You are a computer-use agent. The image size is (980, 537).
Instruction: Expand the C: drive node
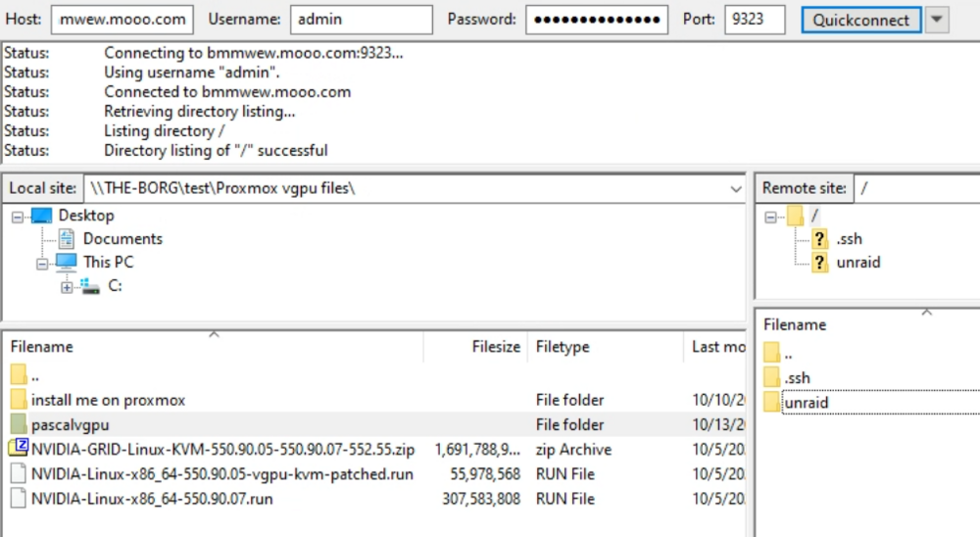point(67,287)
